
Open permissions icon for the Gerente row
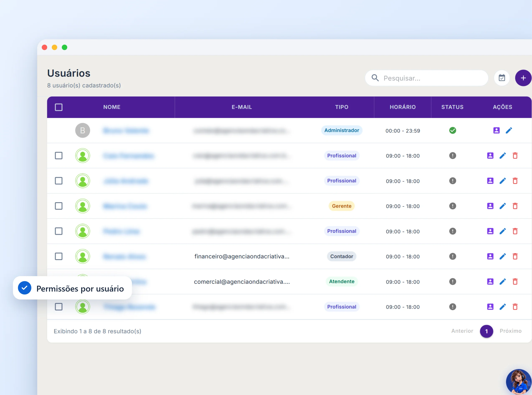(490, 206)
